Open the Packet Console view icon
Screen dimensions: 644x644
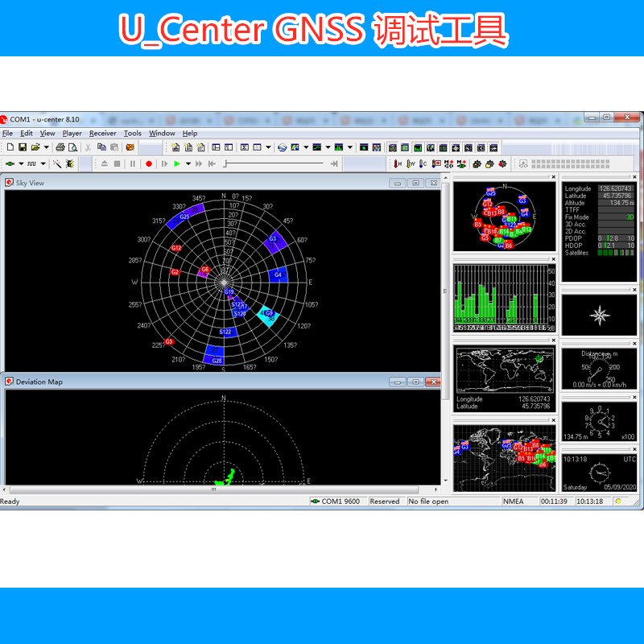click(x=175, y=147)
